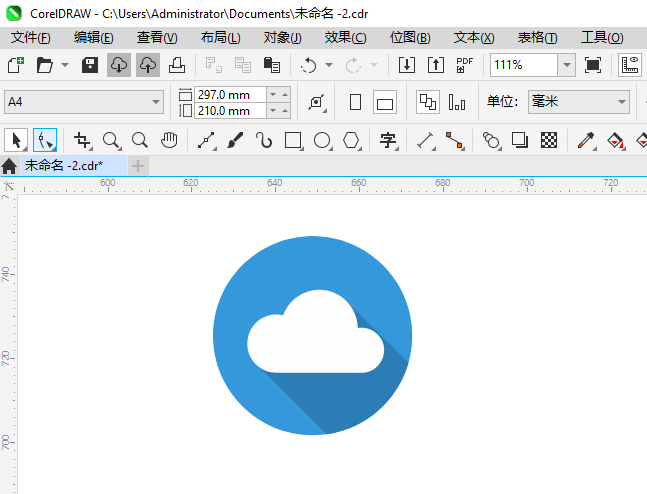
Task: Click the Copy icon
Action: pos(243,65)
